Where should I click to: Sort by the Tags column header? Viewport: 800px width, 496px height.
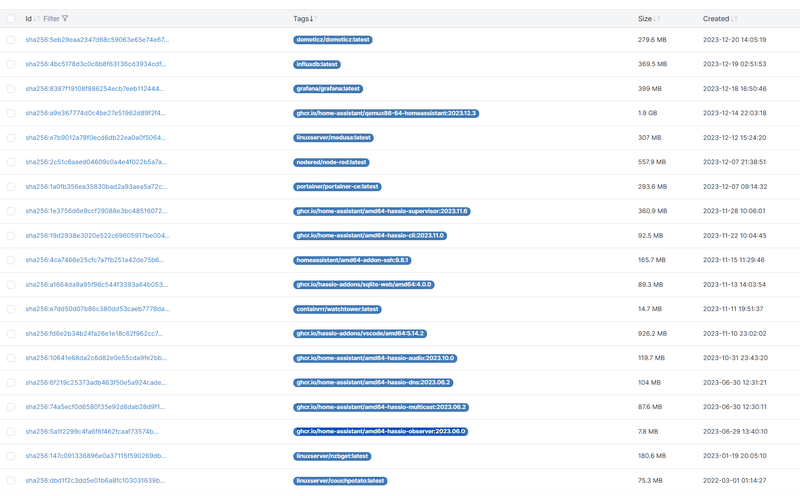(301, 18)
